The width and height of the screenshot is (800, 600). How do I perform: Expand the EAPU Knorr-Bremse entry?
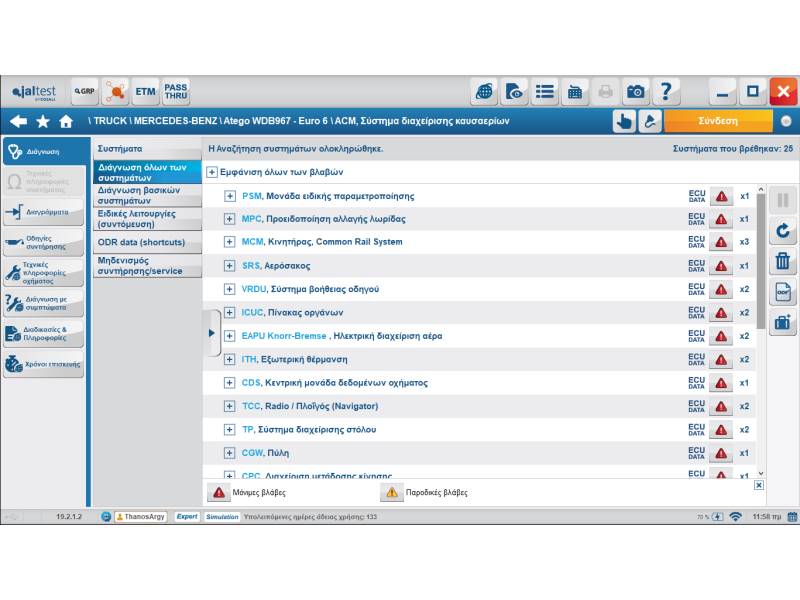[230, 336]
